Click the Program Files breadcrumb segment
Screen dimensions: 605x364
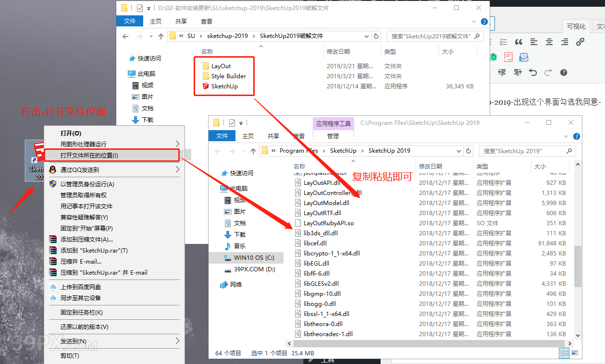click(x=298, y=151)
